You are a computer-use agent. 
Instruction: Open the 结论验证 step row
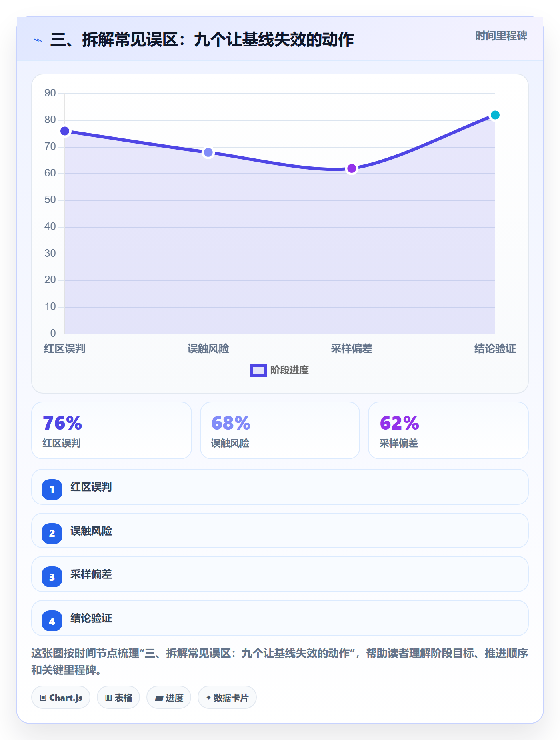coord(280,618)
